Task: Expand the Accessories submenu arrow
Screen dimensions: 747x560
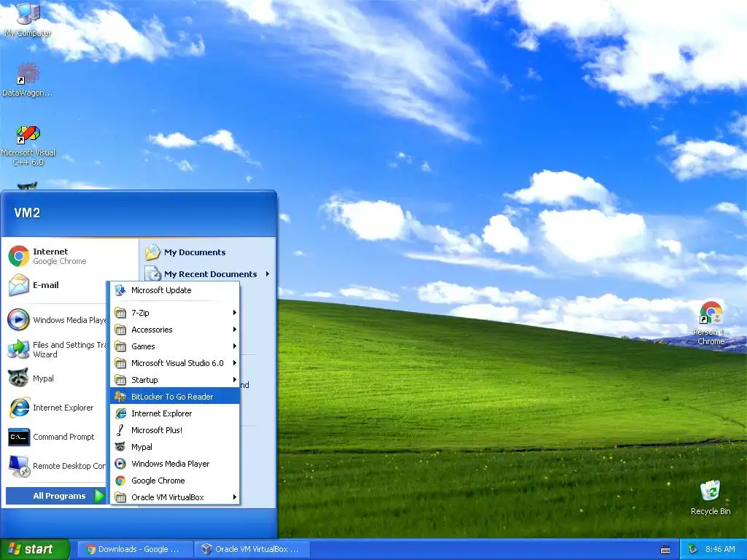Action: coord(234,329)
